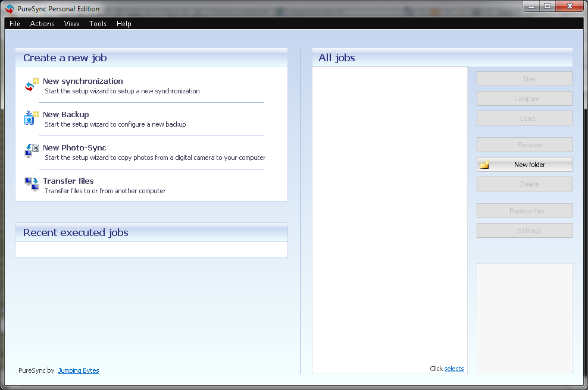Open the View menu

pos(71,24)
